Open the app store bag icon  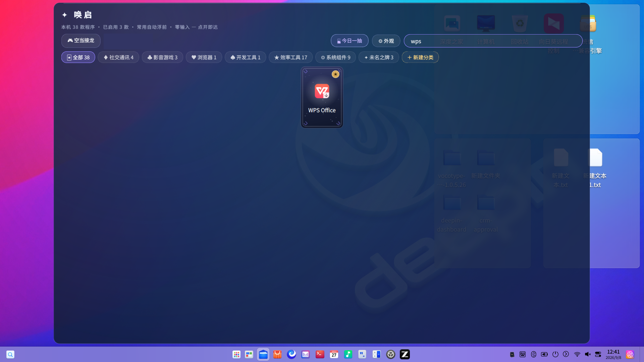coord(277,354)
